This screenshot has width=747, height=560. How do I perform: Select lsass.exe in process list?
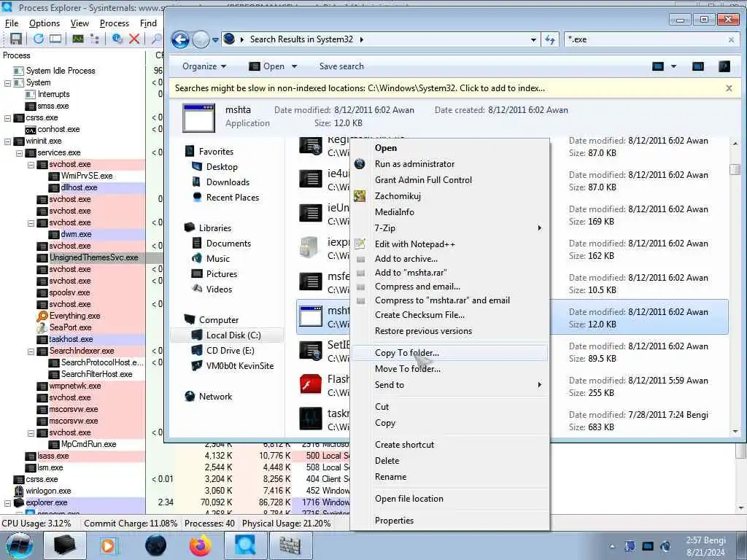click(53, 456)
